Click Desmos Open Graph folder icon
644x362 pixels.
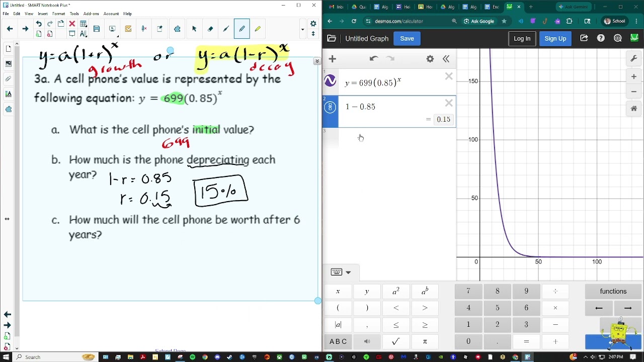point(331,38)
